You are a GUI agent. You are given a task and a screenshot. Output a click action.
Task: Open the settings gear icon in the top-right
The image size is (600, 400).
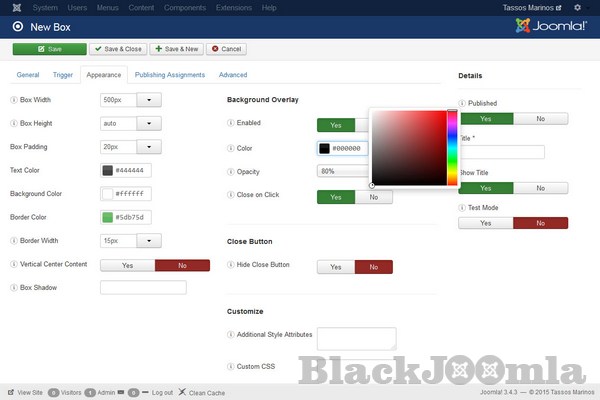point(576,7)
